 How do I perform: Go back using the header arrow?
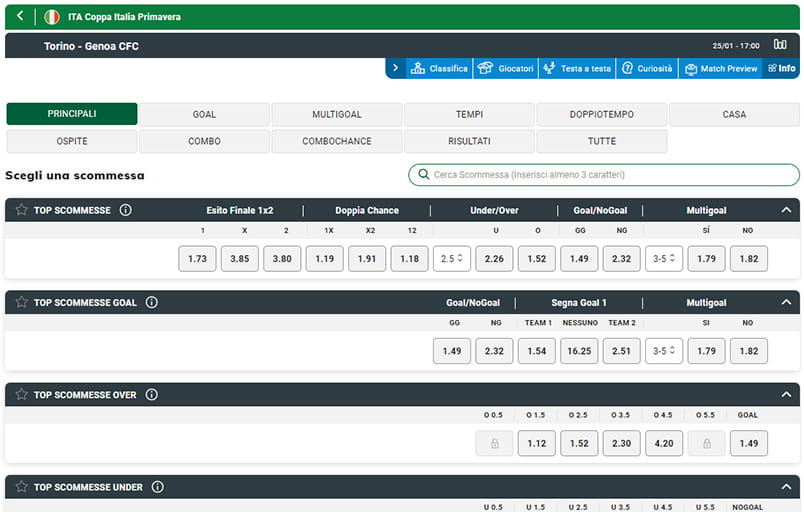coord(20,16)
